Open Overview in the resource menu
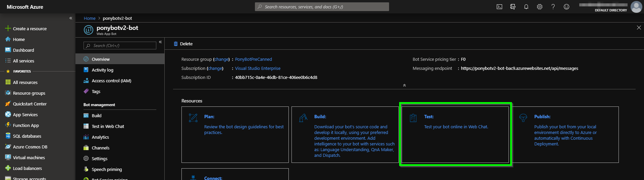This screenshot has width=644, height=180. [x=120, y=59]
